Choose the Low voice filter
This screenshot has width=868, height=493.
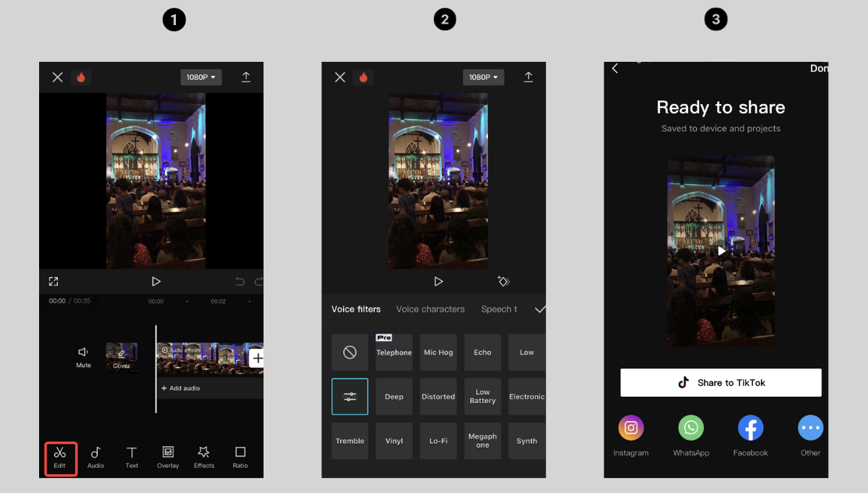click(527, 352)
